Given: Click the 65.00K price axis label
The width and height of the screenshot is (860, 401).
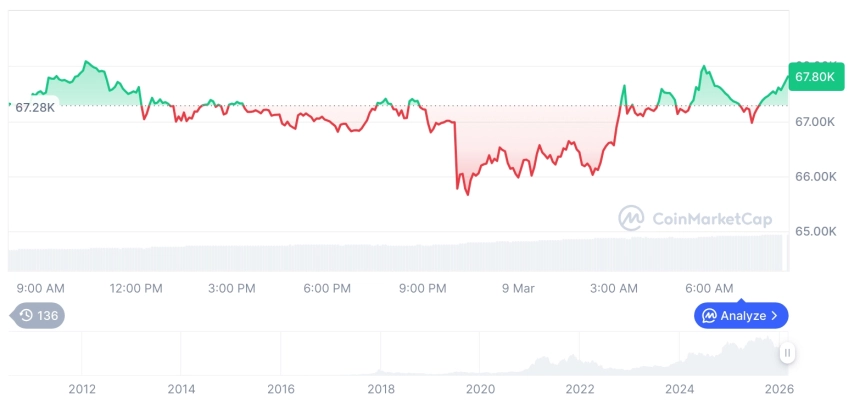Looking at the screenshot, I should 814,231.
